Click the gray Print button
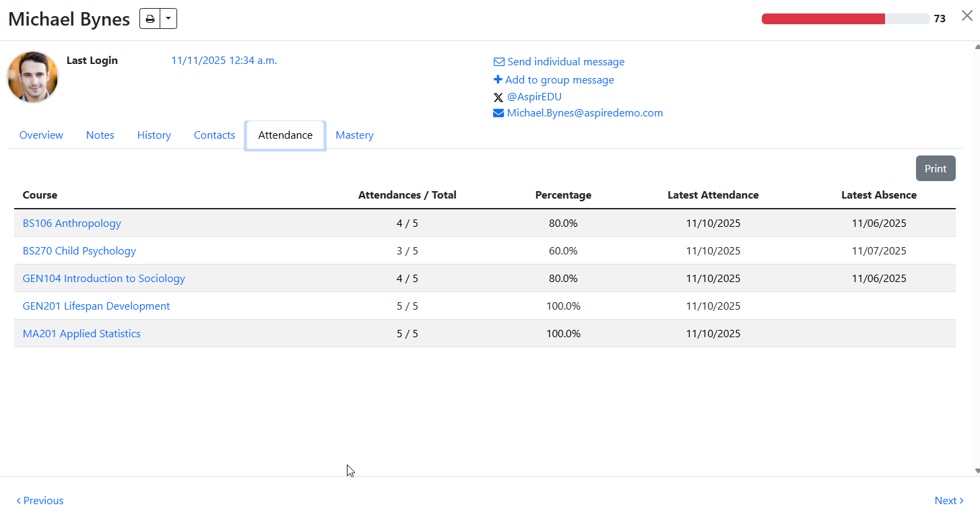980x521 pixels. pos(936,168)
